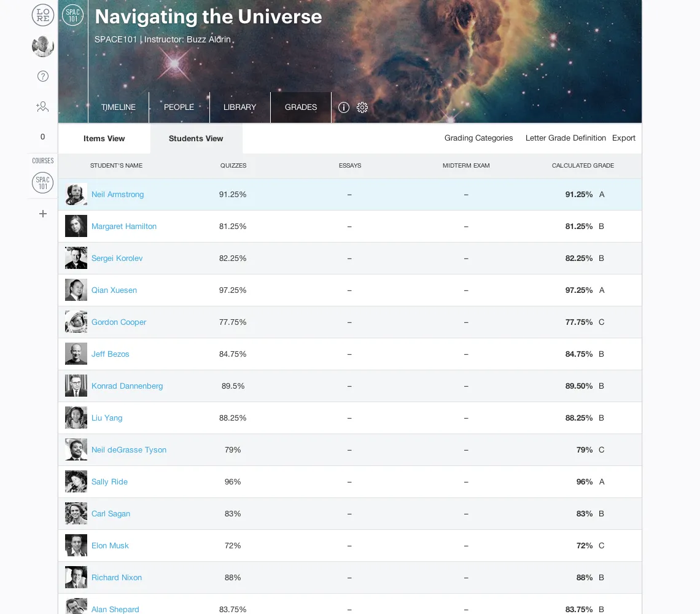Click Jeff Bezos's 84.75% B calculated grade
Viewport: 700px width, 614px height.
click(585, 354)
